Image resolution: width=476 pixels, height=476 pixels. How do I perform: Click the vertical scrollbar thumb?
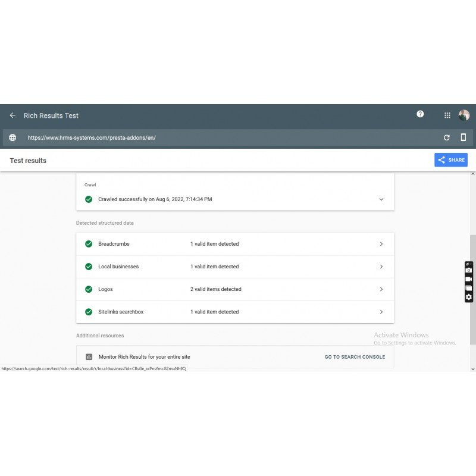pyautogui.click(x=472, y=290)
